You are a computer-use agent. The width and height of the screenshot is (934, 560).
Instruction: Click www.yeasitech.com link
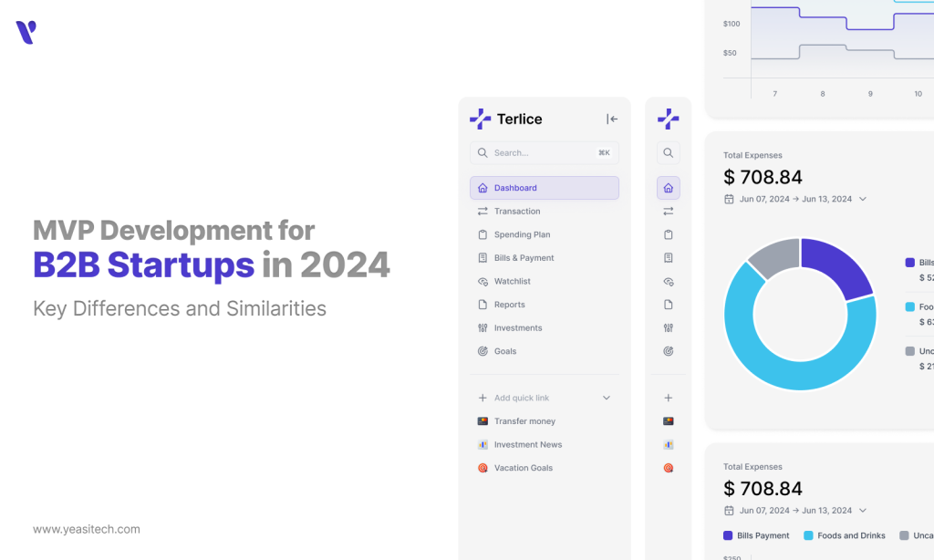coord(87,529)
